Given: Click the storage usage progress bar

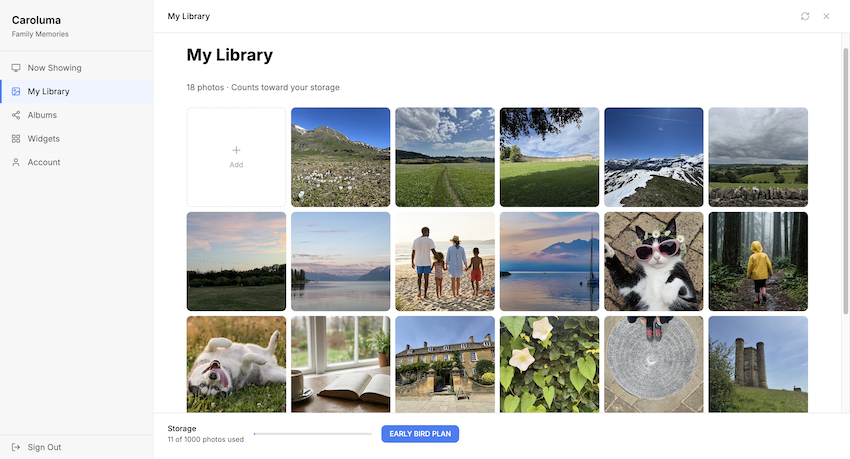Looking at the screenshot, I should point(313,434).
